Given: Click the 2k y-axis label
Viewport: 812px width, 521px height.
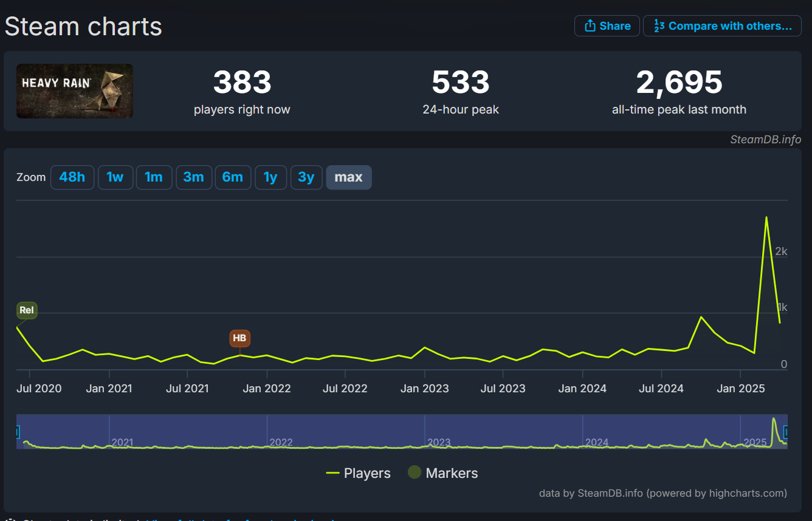Looking at the screenshot, I should coord(781,251).
